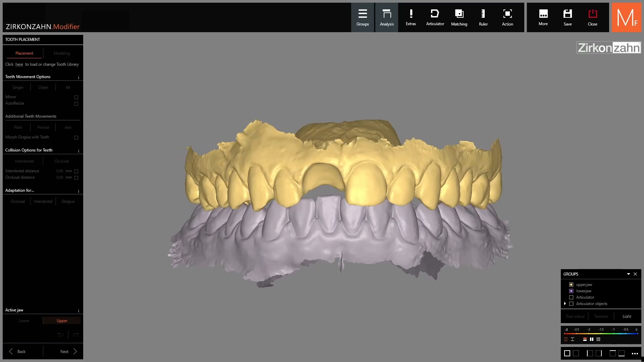This screenshot has height=362, width=644.
Task: Select the left side view icon
Action: (x=590, y=353)
